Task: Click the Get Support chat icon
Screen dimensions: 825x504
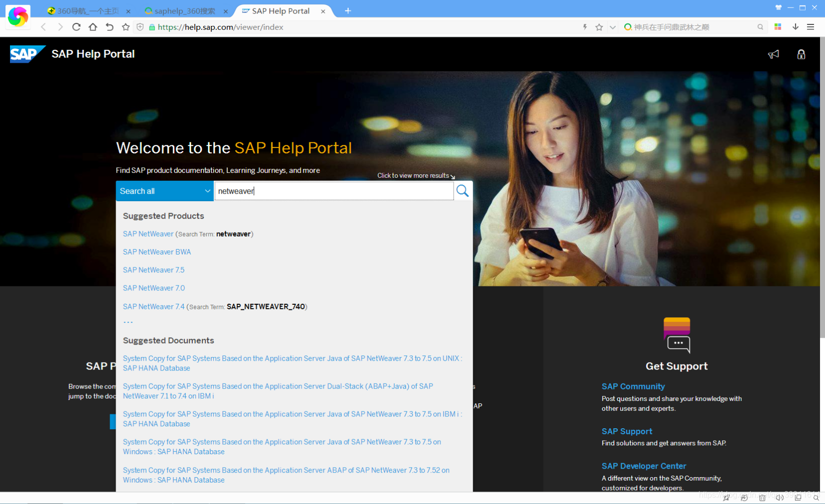Action: pyautogui.click(x=677, y=335)
